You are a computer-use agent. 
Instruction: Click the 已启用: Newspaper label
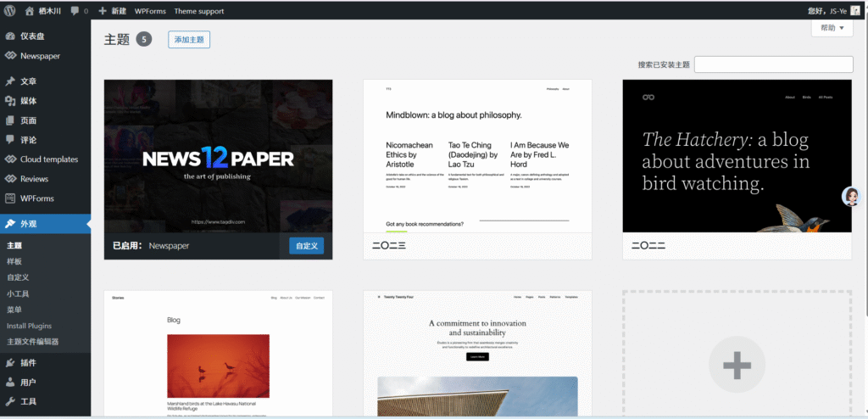point(151,245)
